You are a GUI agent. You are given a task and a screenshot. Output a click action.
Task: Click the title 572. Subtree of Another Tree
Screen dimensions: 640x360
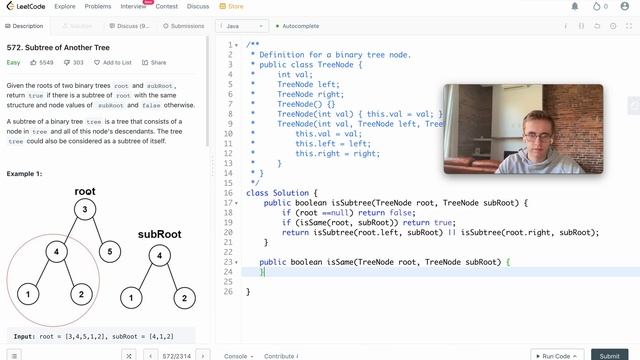tap(58, 47)
